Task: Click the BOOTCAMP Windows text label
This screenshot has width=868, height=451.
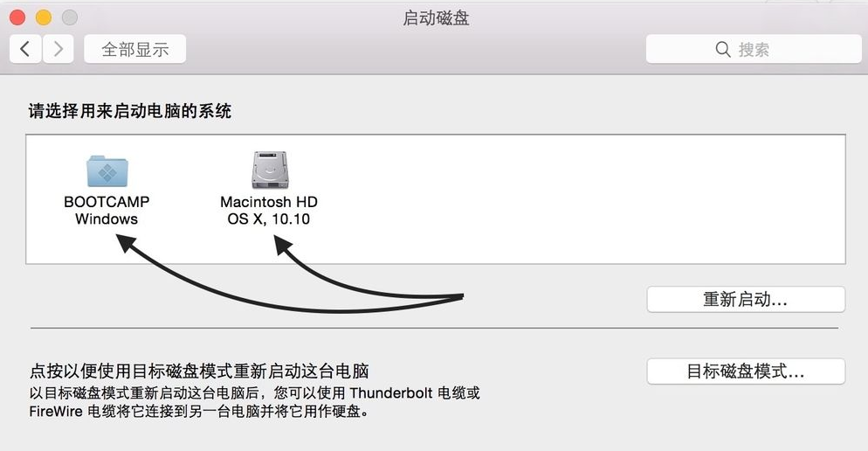Action: pos(107,211)
